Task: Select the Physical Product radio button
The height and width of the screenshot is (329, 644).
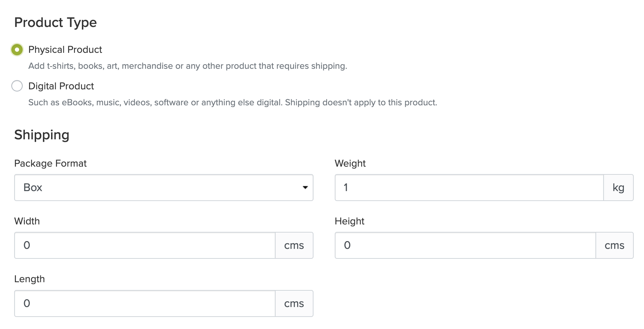Action: 17,50
